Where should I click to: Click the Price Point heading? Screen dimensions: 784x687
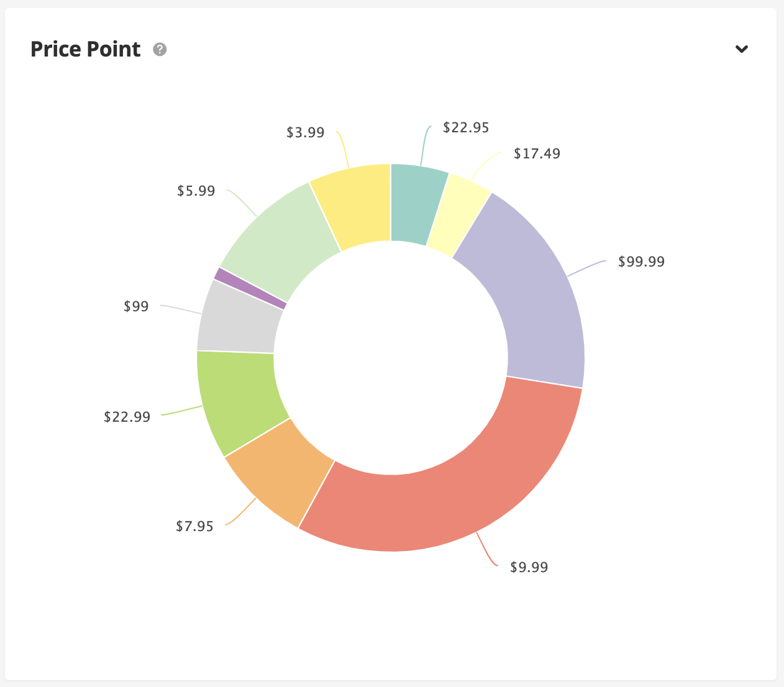(x=86, y=49)
